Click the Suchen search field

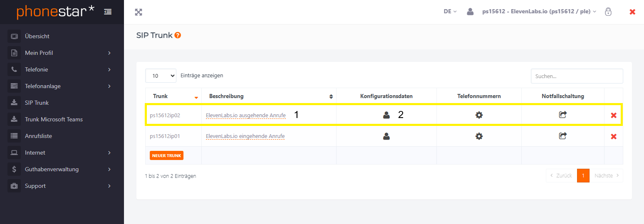pos(577,76)
